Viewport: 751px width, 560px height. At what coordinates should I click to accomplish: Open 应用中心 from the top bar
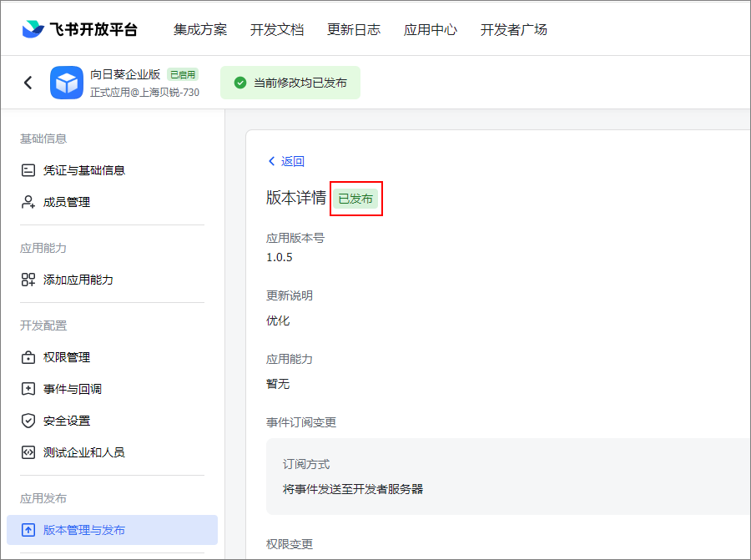tap(430, 30)
